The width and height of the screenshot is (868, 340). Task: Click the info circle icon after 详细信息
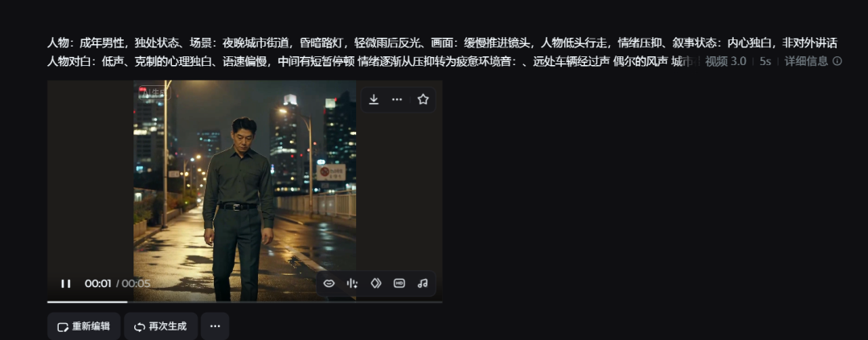(837, 61)
